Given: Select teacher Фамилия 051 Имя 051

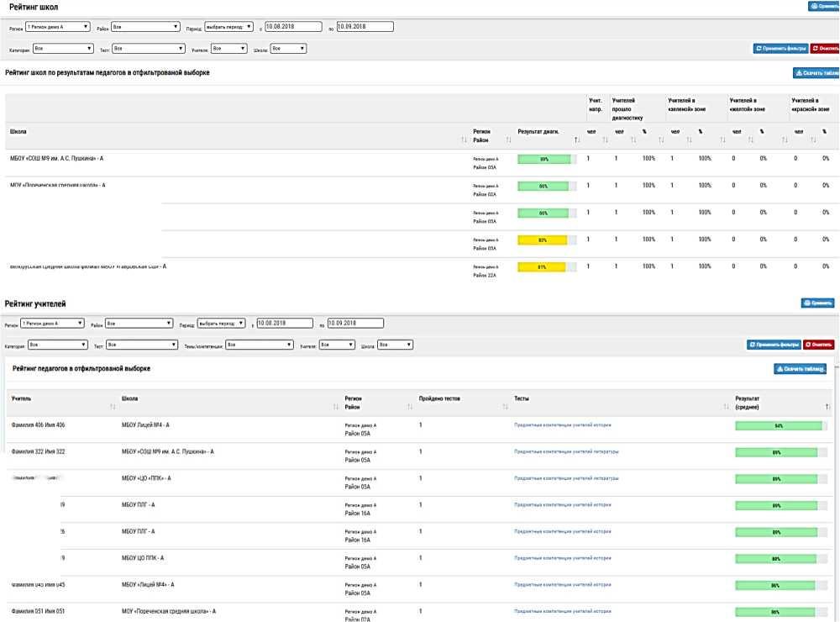Looking at the screenshot, I should tap(38, 611).
